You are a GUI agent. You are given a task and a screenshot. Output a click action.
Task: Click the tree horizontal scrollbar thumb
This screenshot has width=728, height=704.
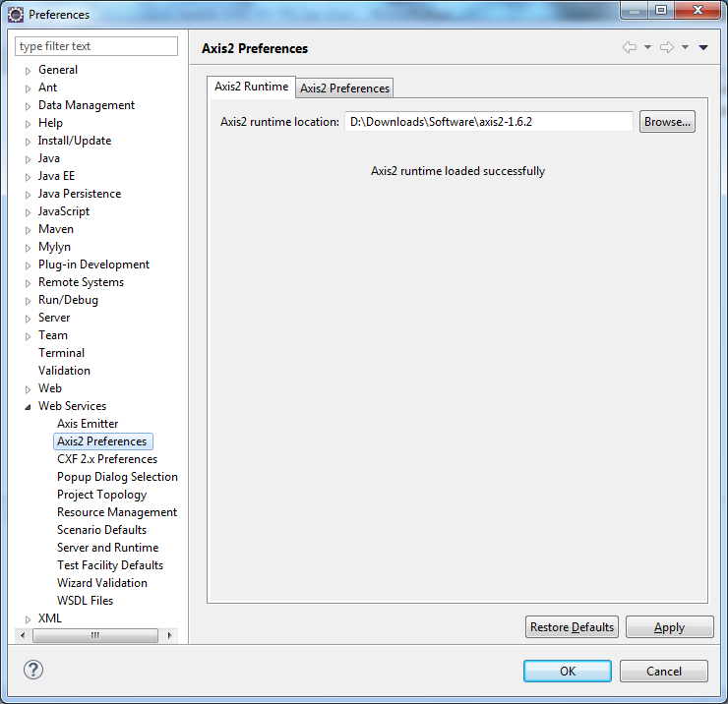click(95, 635)
